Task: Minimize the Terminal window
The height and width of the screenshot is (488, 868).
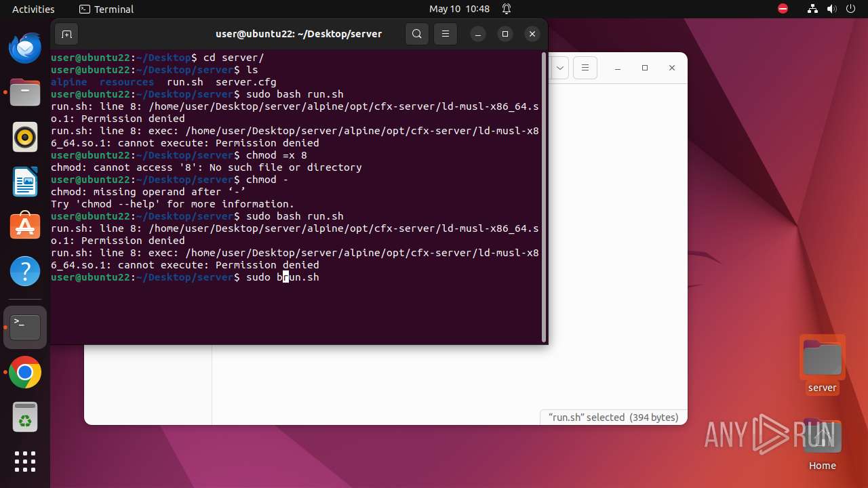Action: pos(478,34)
